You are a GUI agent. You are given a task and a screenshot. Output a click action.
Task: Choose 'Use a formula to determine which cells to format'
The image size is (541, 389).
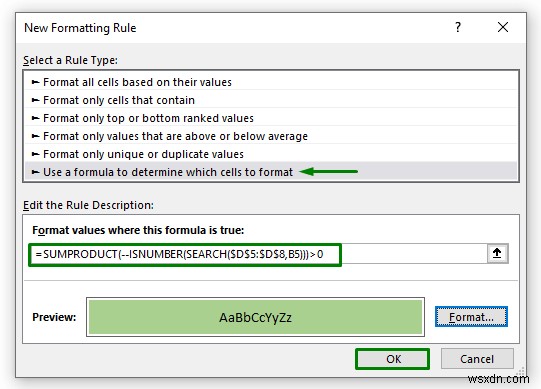271,172
